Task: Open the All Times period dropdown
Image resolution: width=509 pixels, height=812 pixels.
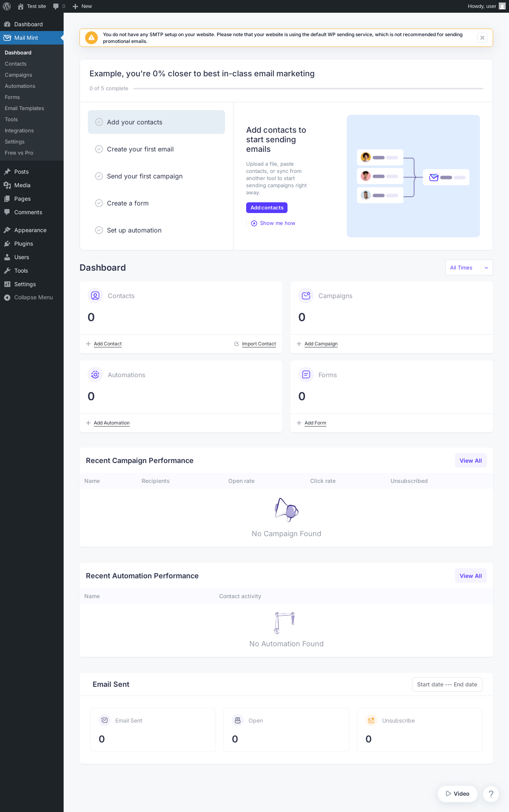Action: pyautogui.click(x=469, y=267)
